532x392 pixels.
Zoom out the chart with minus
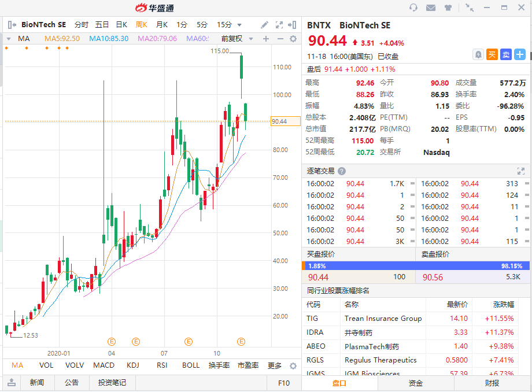point(280,39)
